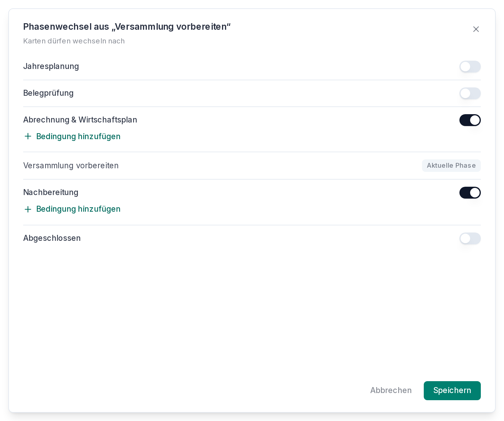
Task: Click the Nachbereitung label
Action: tap(51, 192)
